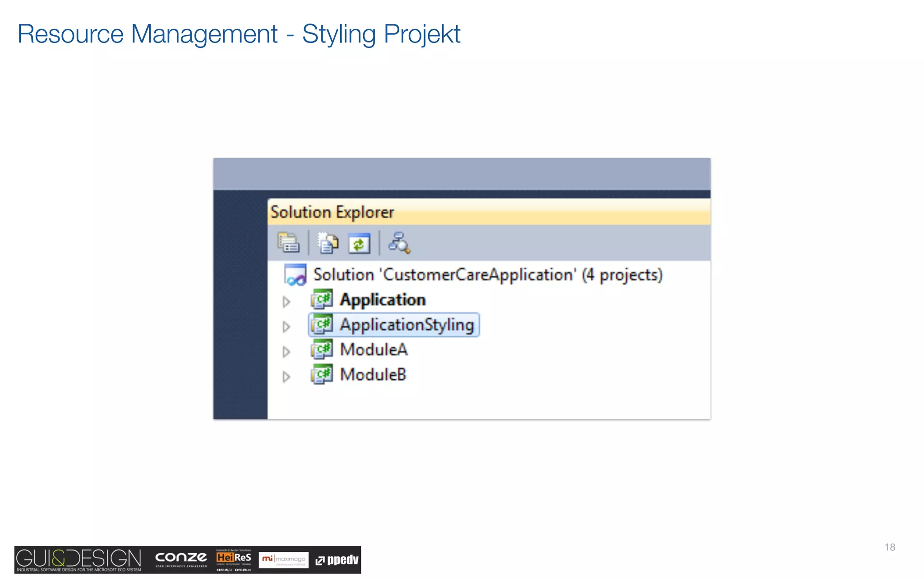Expand the ApplicationStyling project node
Viewport: 924px width, 578px height.
tap(286, 326)
